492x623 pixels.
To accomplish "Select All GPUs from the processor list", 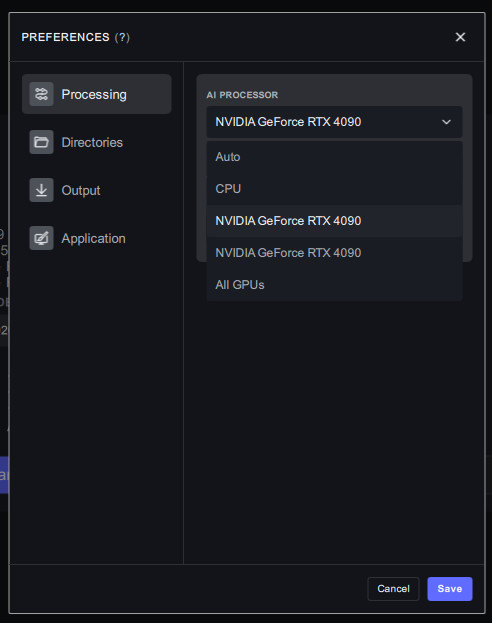I will 334,285.
